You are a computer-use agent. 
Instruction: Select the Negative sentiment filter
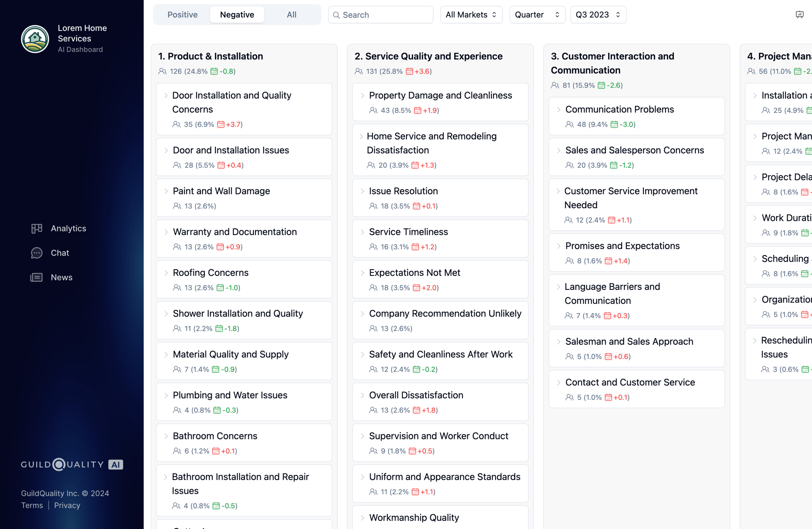[237, 15]
